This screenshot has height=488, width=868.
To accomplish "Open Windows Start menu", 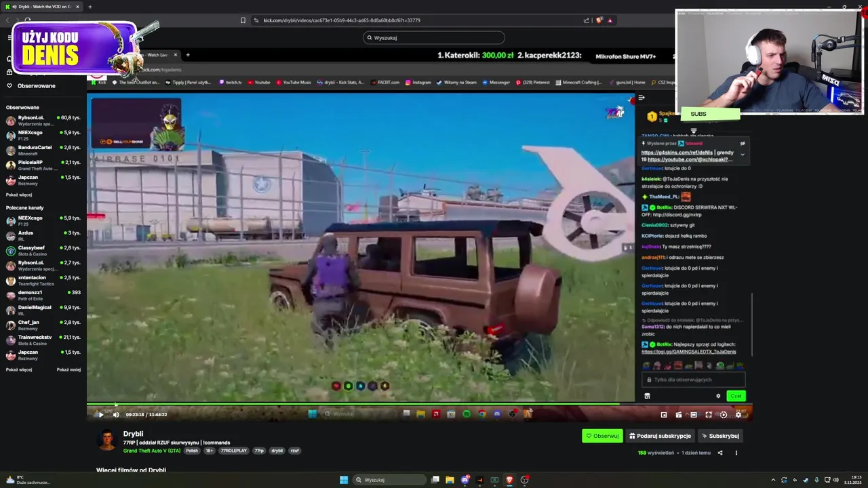I will (344, 480).
